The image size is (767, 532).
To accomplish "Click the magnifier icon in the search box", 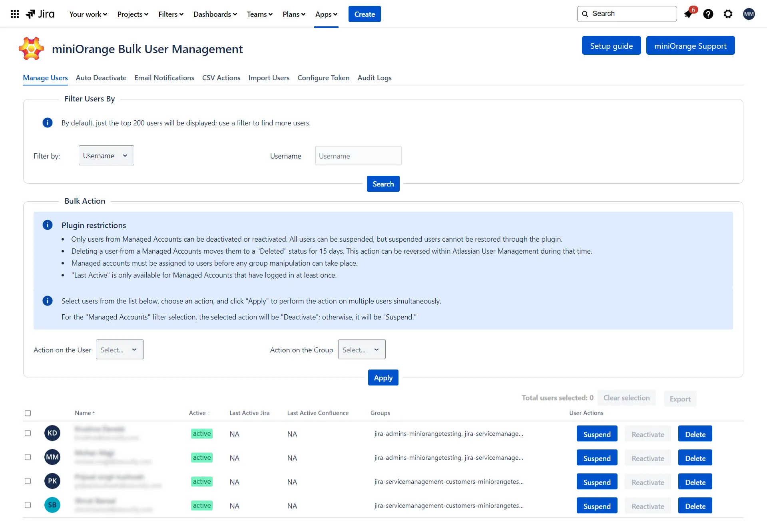I will tap(585, 14).
